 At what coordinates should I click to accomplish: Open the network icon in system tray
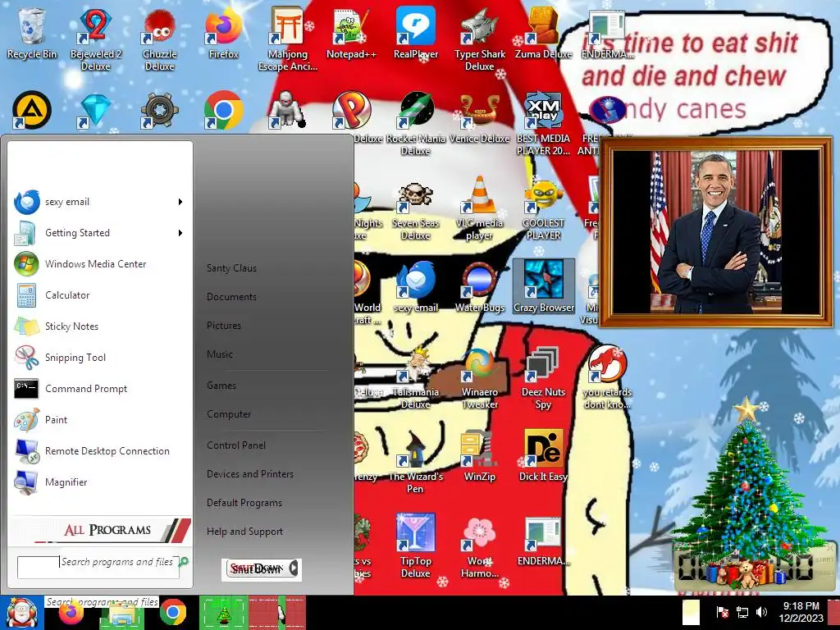click(742, 612)
